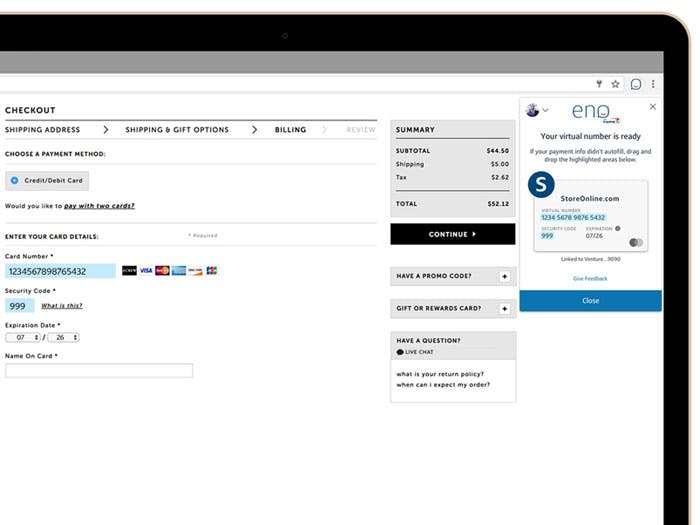This screenshot has height=525, width=700.
Task: Click the Visa card logo
Action: (146, 271)
